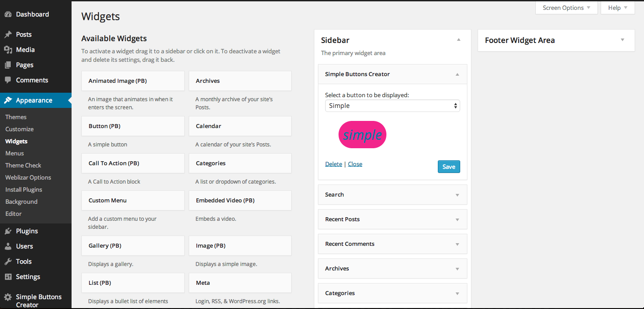This screenshot has height=309, width=644.
Task: Select the available Categories widget
Action: [x=240, y=163]
